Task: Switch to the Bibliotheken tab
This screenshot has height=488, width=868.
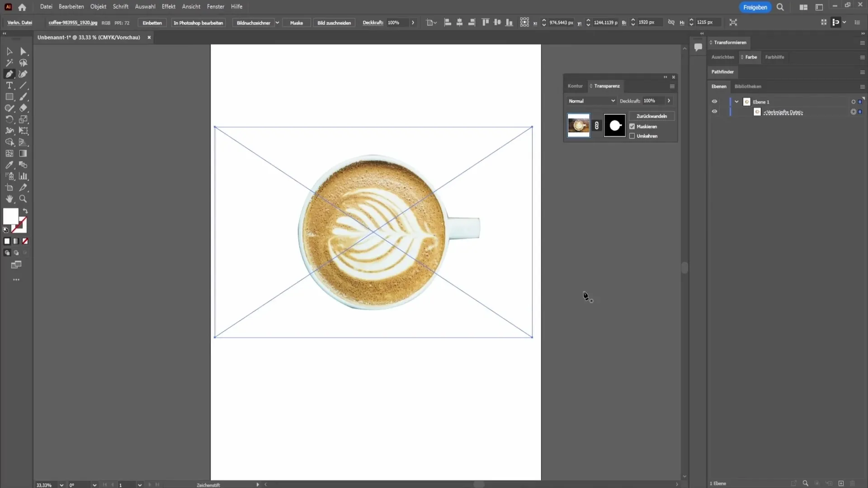Action: pyautogui.click(x=748, y=86)
